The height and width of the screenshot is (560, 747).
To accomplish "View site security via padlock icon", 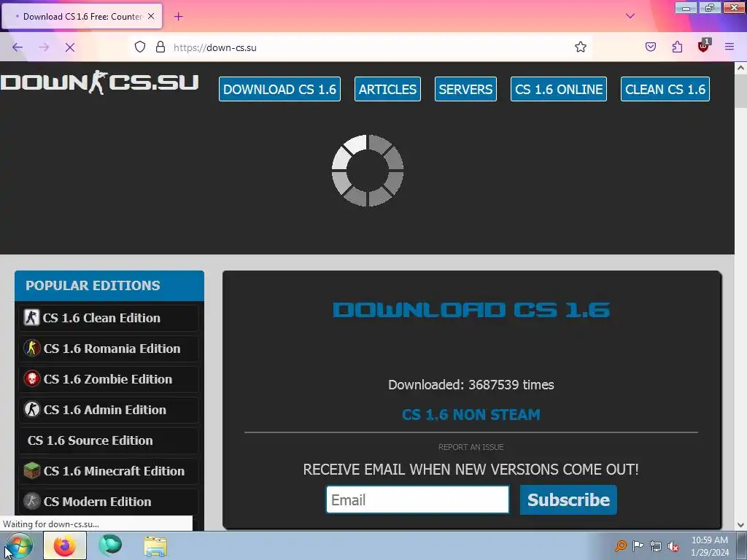I will [x=160, y=47].
